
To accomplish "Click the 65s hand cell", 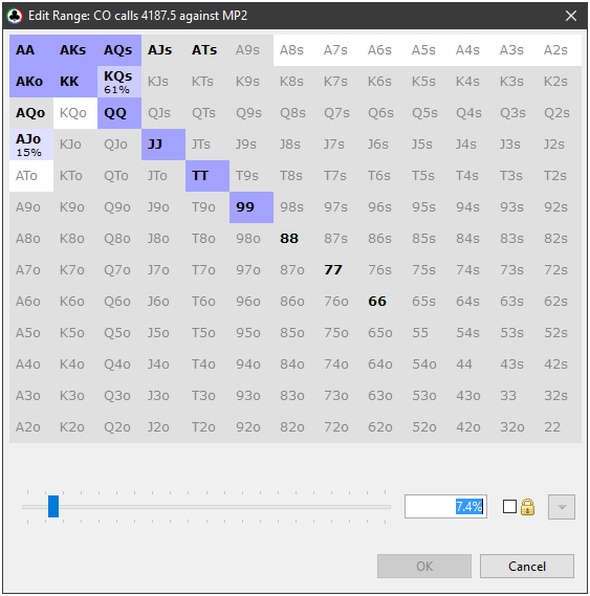I will pos(427,302).
